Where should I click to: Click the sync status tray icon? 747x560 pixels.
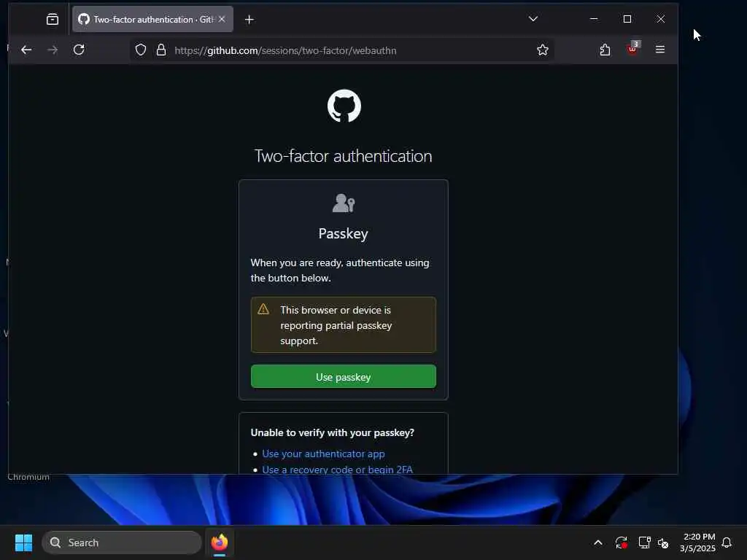[x=621, y=542]
